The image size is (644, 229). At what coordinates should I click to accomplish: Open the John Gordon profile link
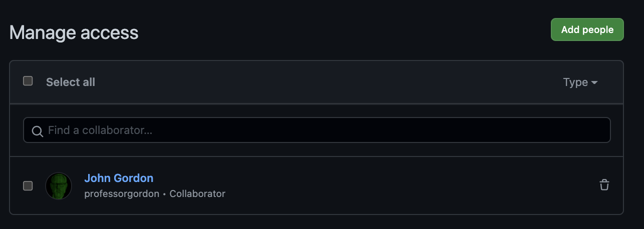pos(119,178)
